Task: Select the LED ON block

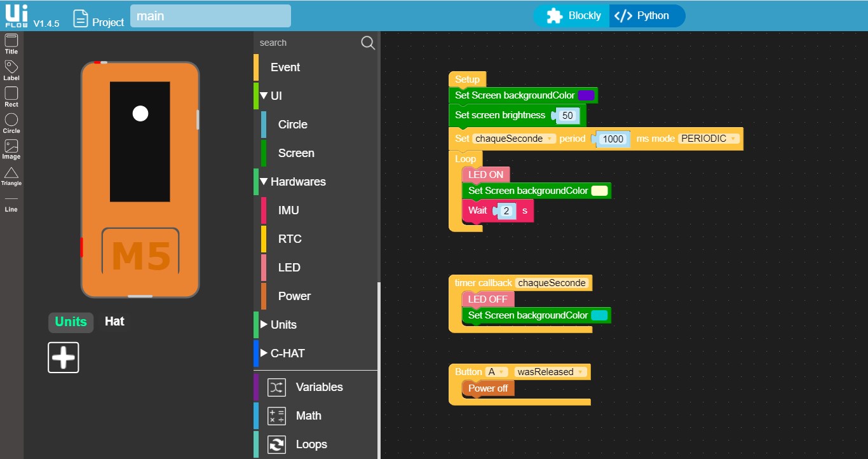Action: [485, 174]
